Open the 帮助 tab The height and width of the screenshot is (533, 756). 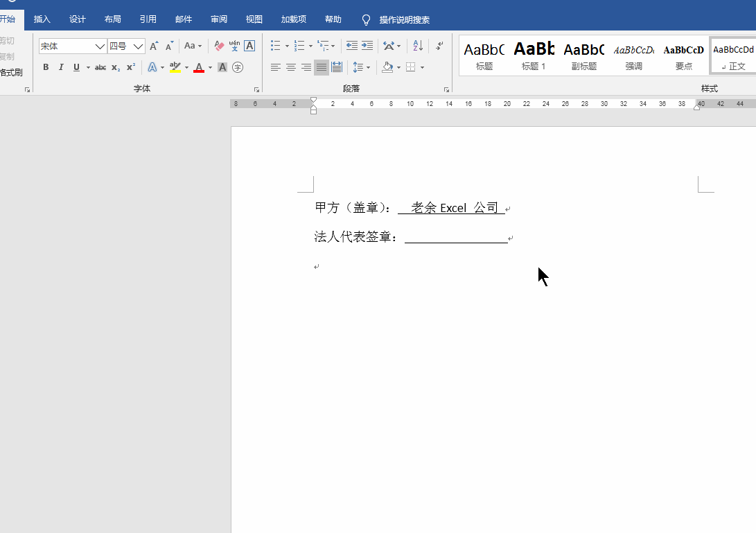click(333, 19)
